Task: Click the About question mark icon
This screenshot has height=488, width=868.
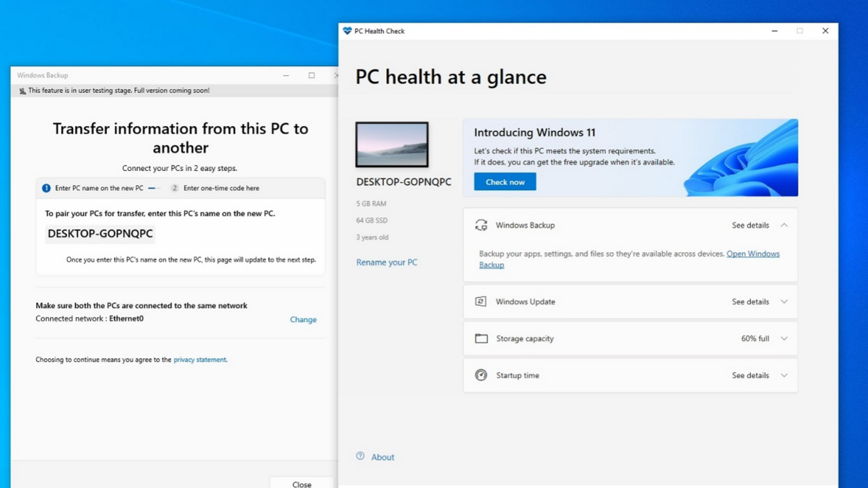Action: point(360,457)
